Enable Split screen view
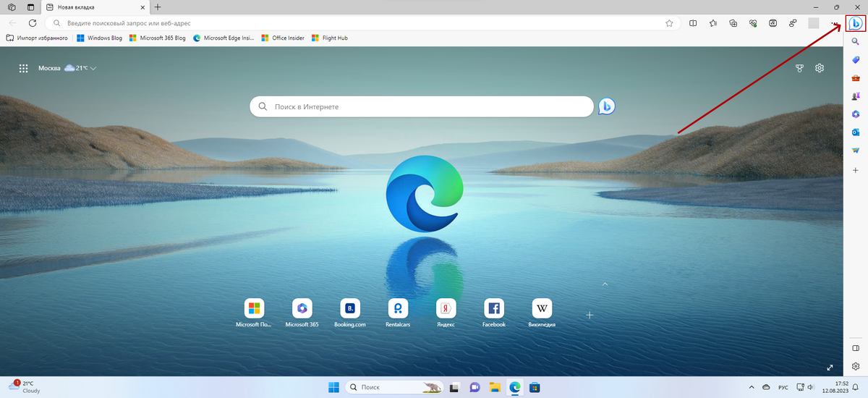 tap(693, 23)
